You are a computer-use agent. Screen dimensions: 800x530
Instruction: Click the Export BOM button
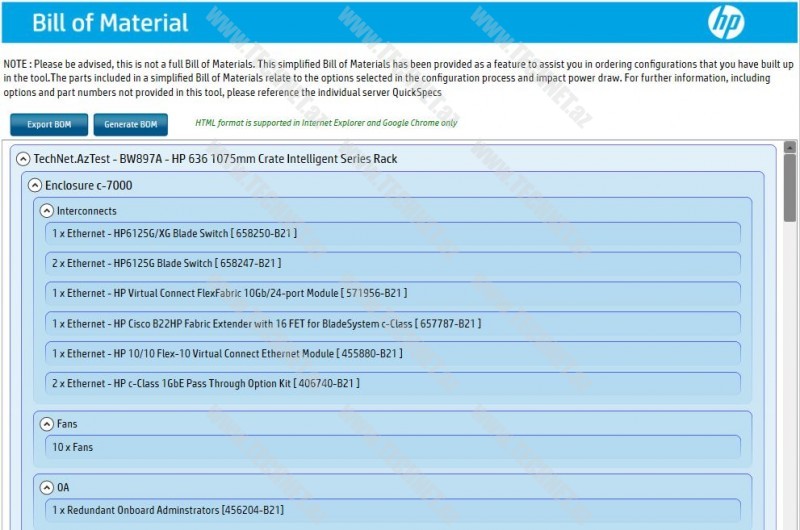(x=49, y=125)
